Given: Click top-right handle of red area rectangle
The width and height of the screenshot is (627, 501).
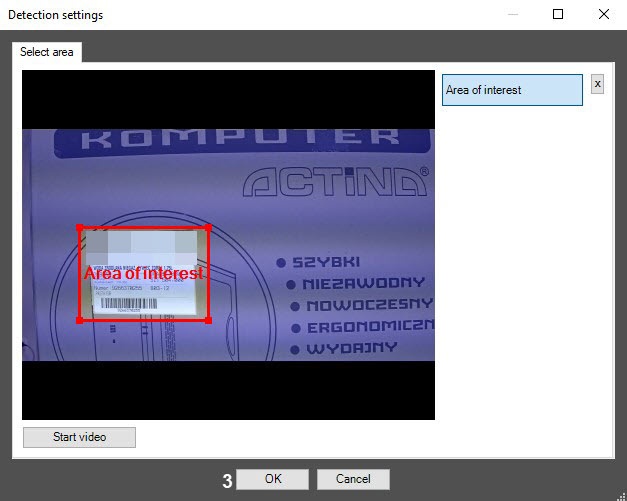Looking at the screenshot, I should click(x=208, y=228).
